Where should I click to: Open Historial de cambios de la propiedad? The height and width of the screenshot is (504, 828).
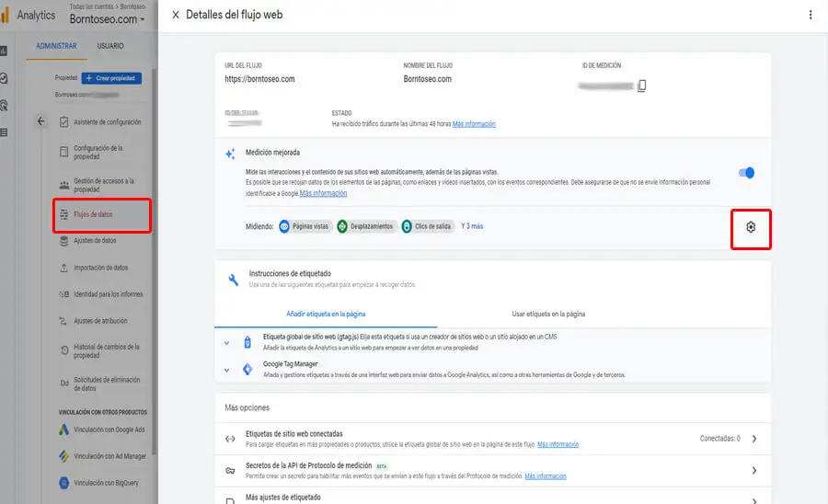pyautogui.click(x=100, y=351)
